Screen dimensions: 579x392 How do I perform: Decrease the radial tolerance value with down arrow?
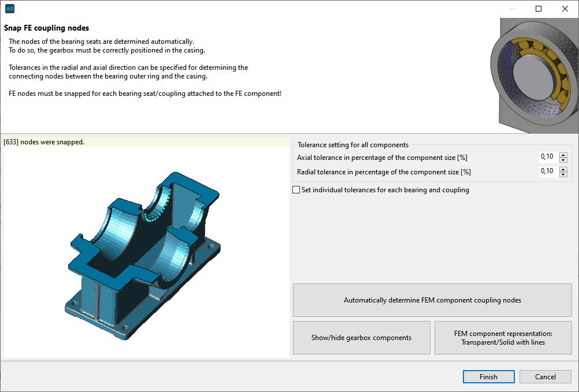click(562, 174)
